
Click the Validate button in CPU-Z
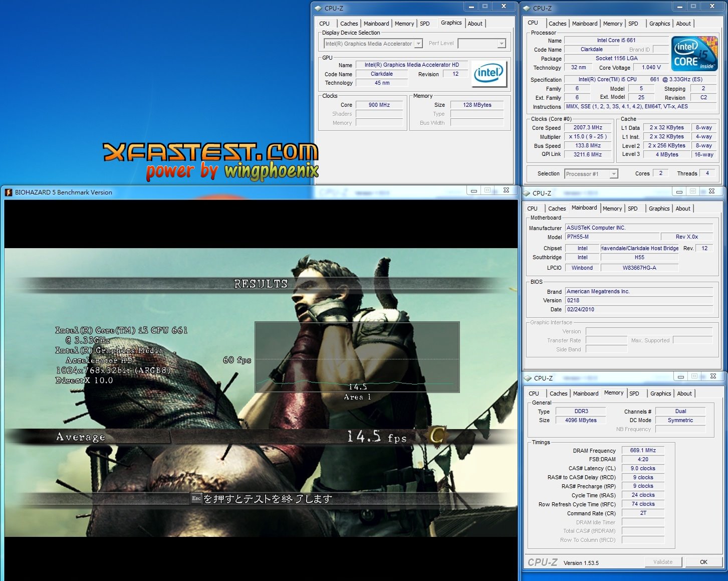663,562
